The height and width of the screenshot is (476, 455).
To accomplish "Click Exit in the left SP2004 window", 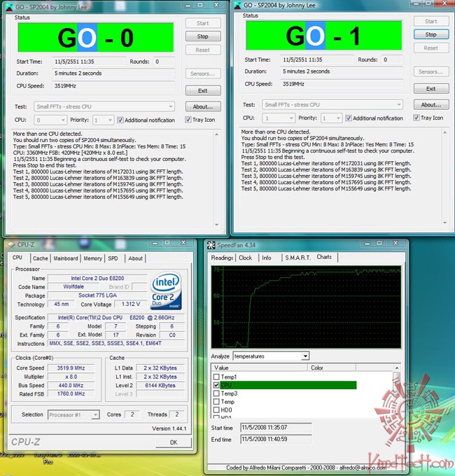I will (203, 90).
